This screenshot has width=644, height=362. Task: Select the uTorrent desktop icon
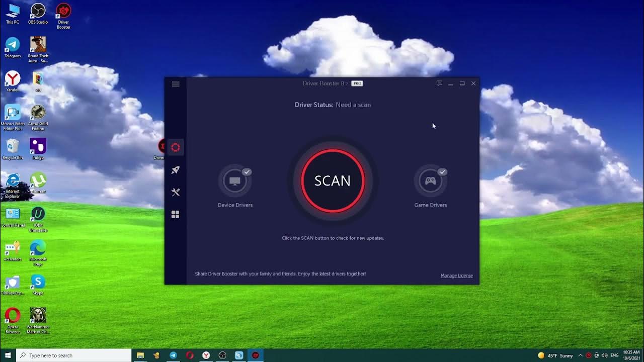coord(38,183)
